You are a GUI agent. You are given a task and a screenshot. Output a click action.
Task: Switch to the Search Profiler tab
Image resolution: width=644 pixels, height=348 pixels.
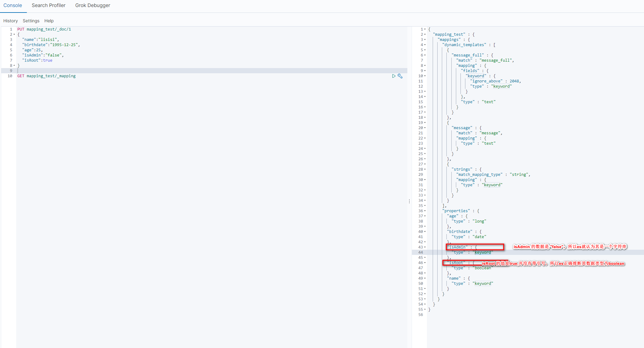point(49,5)
